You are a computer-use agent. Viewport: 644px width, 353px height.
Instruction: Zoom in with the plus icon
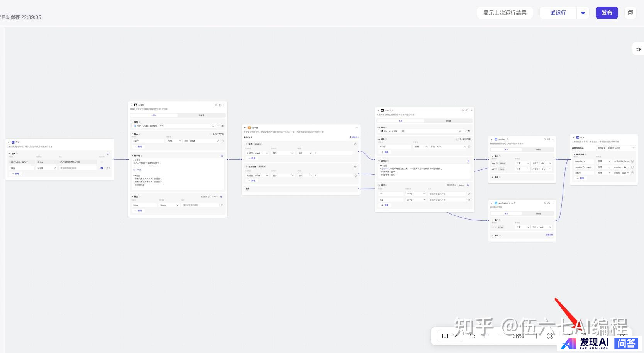click(x=536, y=336)
